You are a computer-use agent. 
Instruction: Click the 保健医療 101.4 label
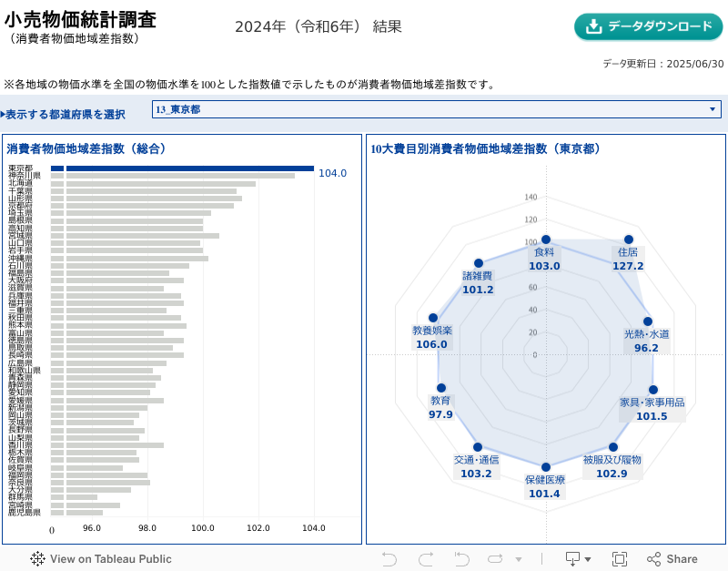pos(544,487)
